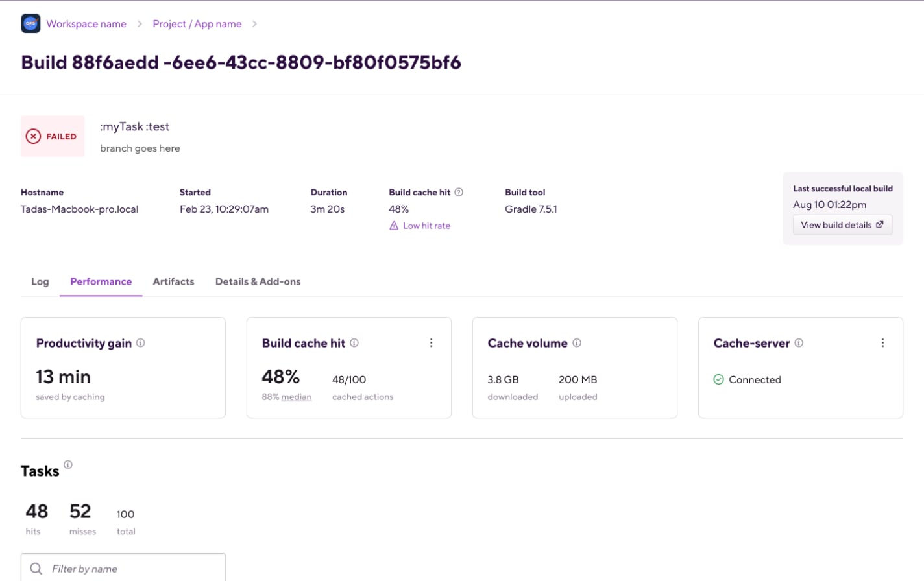Click the Low hit rate warning icon
Image resolution: width=924 pixels, height=581 pixels.
pyautogui.click(x=394, y=226)
